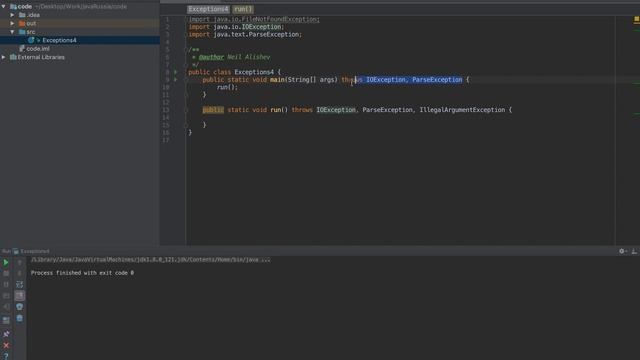Clear console output with the trash icon
640x360 pixels.
click(x=19, y=318)
